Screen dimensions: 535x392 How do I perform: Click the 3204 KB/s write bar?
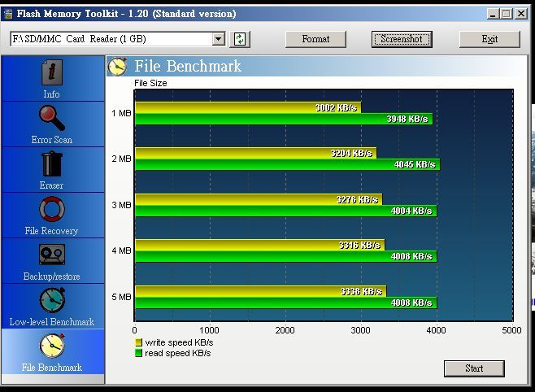click(x=256, y=153)
